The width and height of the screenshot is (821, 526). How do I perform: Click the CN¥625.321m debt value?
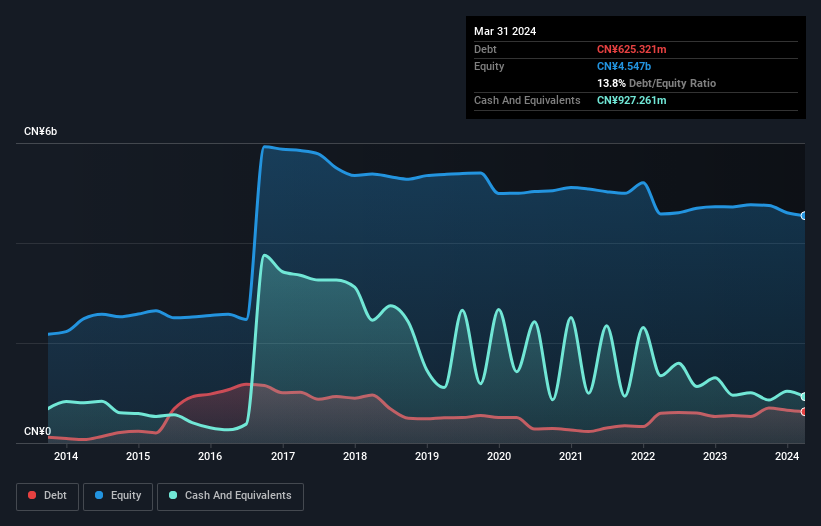click(x=631, y=49)
